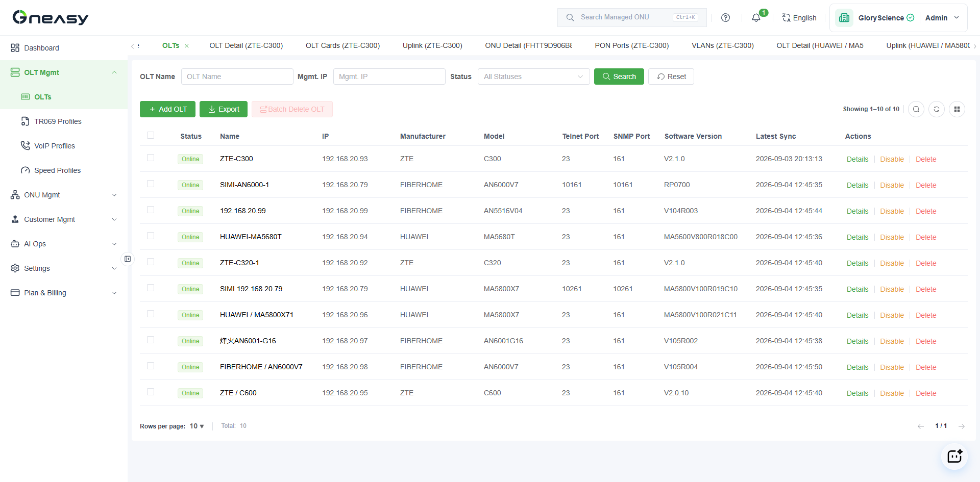Check the select-all header checkbox

pyautogui.click(x=151, y=135)
